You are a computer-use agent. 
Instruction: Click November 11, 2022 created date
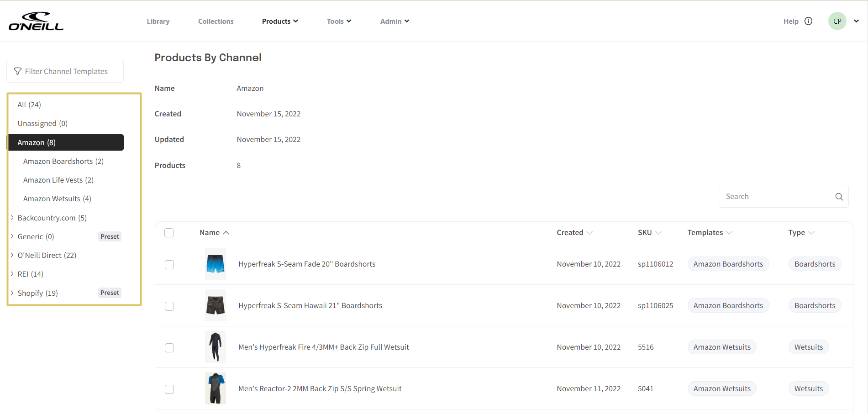pyautogui.click(x=589, y=388)
